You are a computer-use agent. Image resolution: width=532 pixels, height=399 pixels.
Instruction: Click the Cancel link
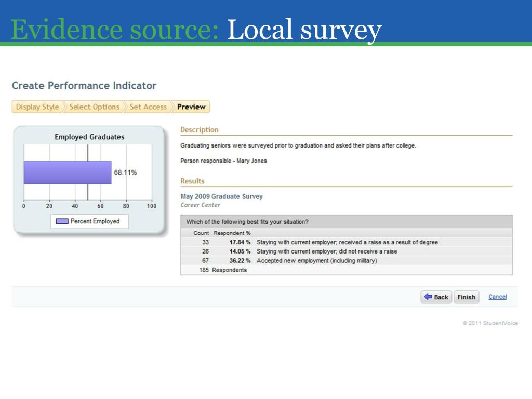point(497,297)
